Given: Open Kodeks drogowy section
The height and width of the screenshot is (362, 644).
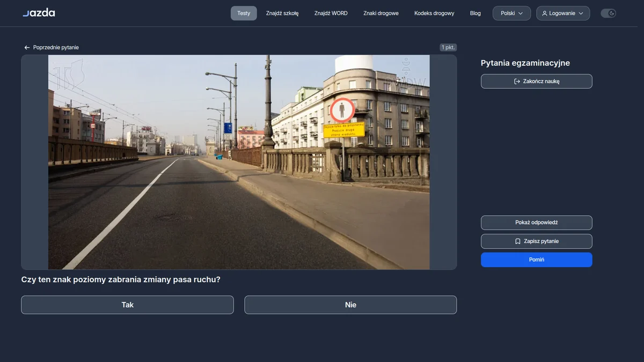Looking at the screenshot, I should [x=434, y=13].
